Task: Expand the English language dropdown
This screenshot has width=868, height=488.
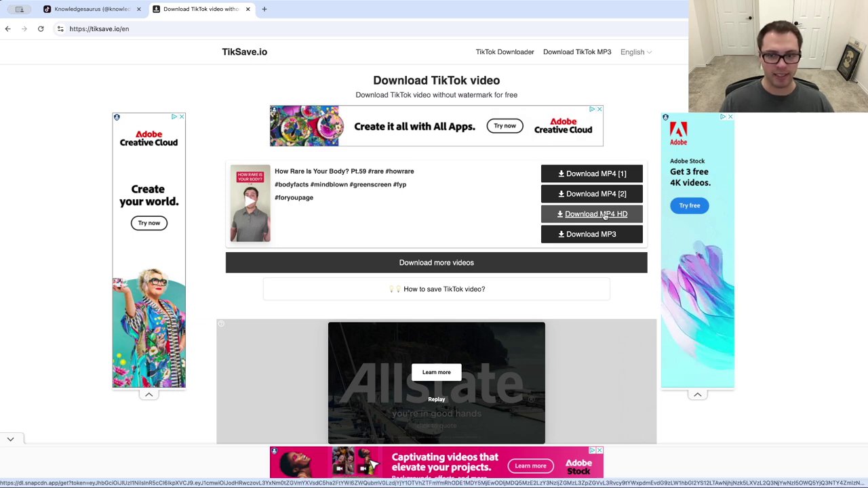Action: point(635,52)
